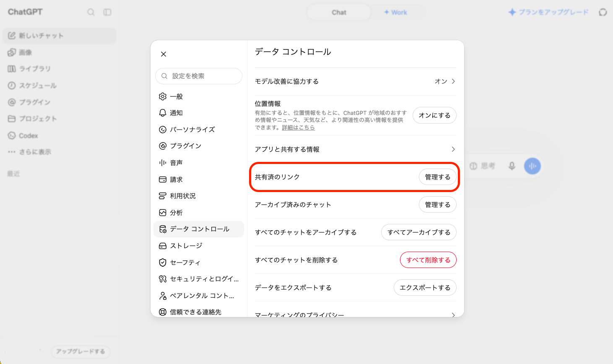Viewport: 613px width, 364px height.
Task: Click the ライブラリ icon in main sidebar
Action: click(12, 69)
